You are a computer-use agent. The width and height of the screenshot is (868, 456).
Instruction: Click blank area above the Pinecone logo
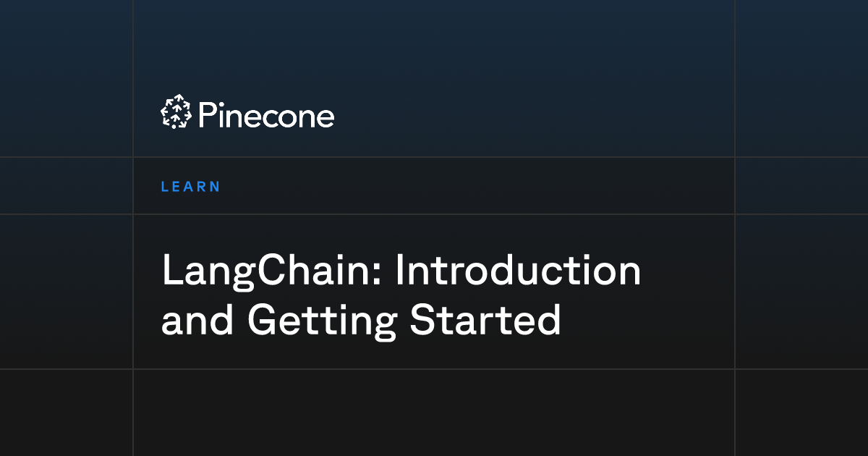(x=434, y=47)
